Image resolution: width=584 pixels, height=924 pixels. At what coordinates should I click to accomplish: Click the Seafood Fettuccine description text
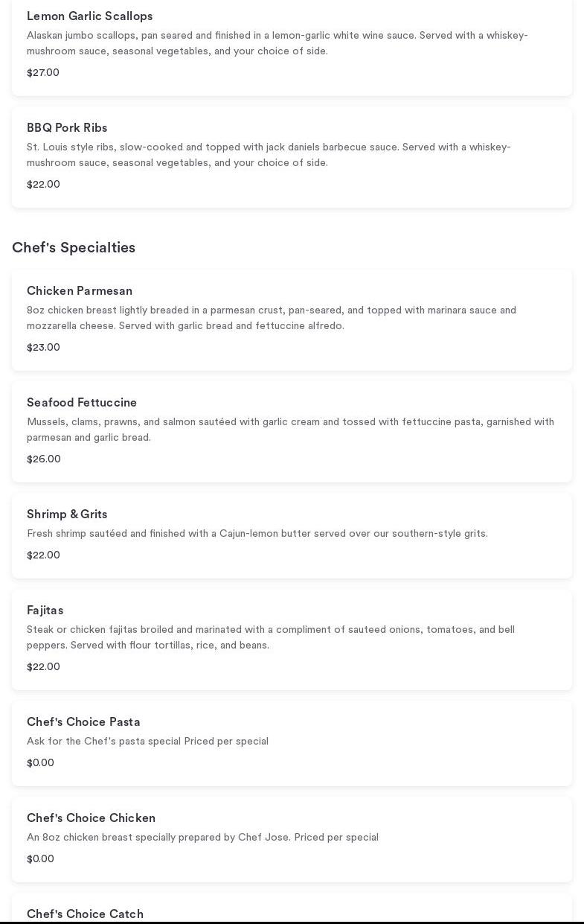pos(290,430)
